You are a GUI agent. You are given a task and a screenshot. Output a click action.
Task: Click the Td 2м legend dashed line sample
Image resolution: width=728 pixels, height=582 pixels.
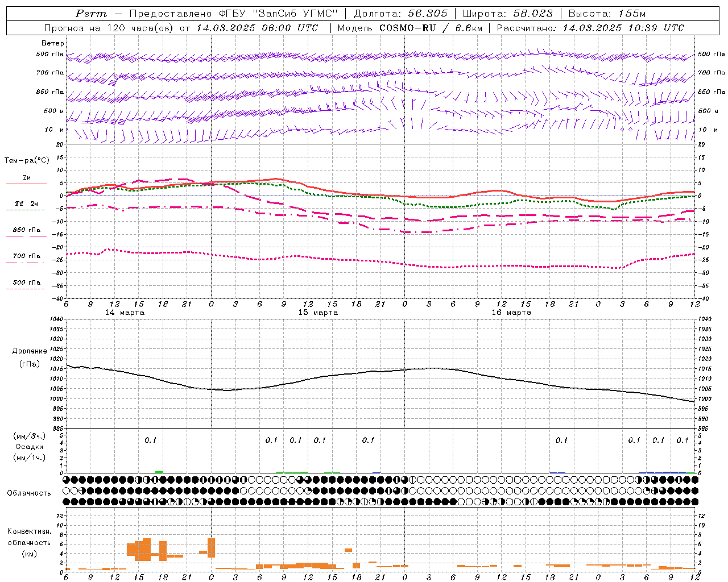25,210
